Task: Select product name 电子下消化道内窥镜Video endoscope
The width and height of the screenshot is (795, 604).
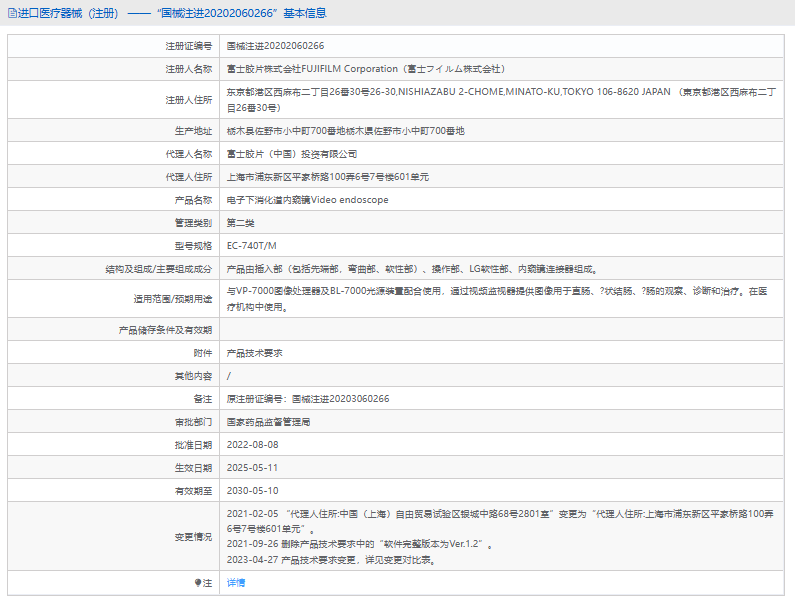Action: click(307, 200)
